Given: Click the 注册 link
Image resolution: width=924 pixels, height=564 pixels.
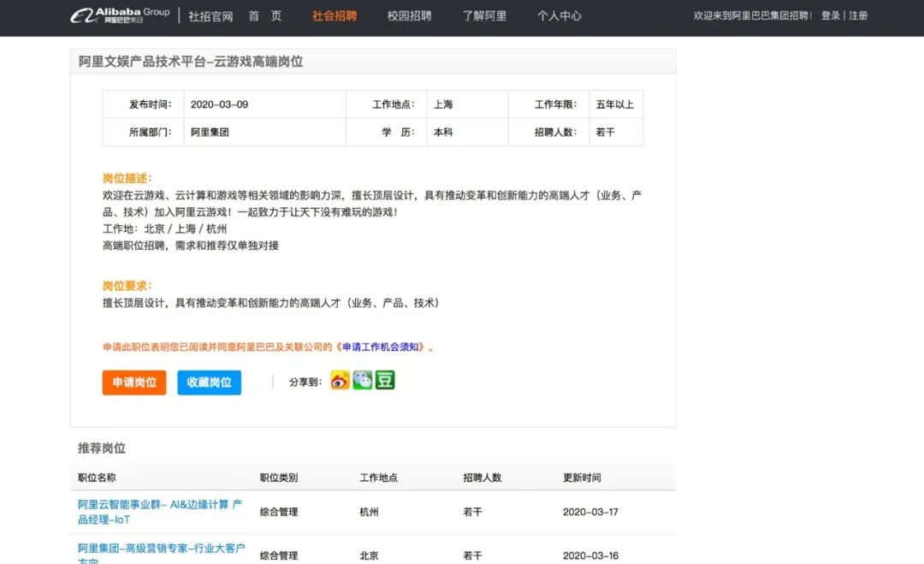Looking at the screenshot, I should 858,16.
